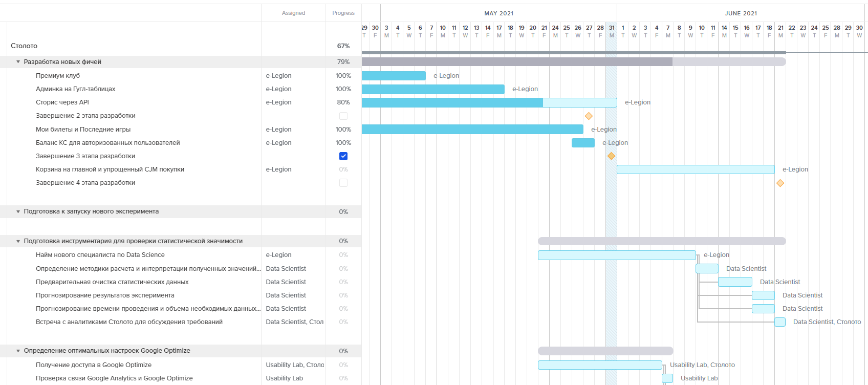This screenshot has height=385, width=868.
Task: Click milestone diamond for Завершение 3 этапа разработки
Action: pyautogui.click(x=611, y=156)
